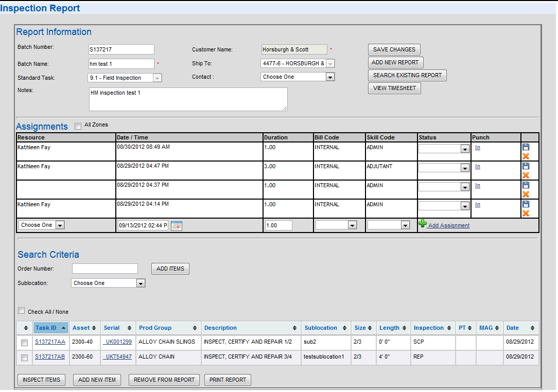Click green plus Add Assignment icon
This screenshot has height=392, width=558.
(x=423, y=224)
